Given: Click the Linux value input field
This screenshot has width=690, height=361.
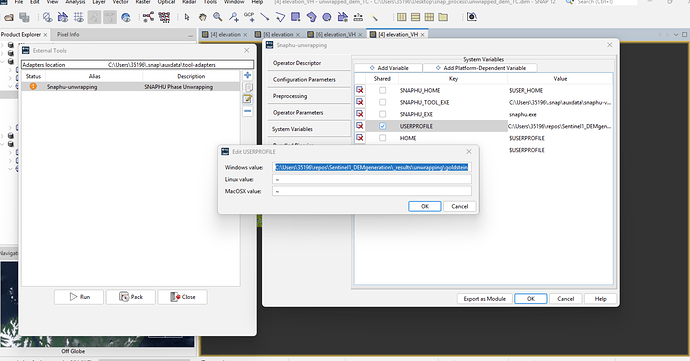Looking at the screenshot, I should pyautogui.click(x=372, y=179).
